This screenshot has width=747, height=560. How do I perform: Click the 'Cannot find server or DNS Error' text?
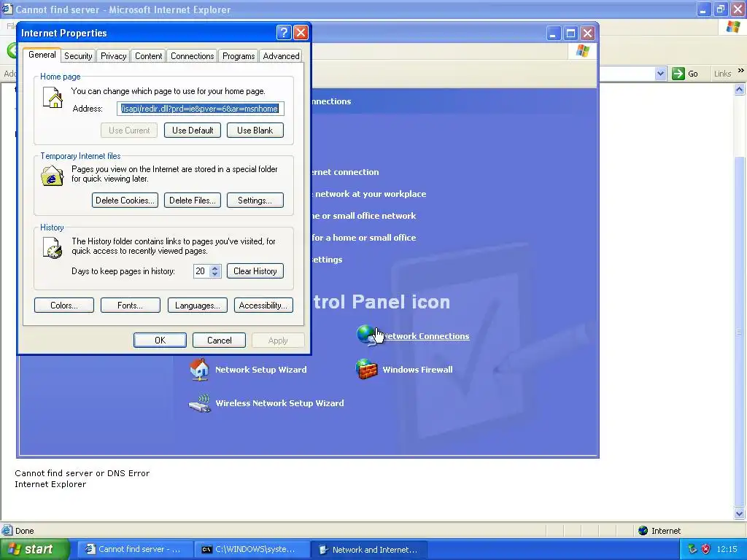coord(82,472)
